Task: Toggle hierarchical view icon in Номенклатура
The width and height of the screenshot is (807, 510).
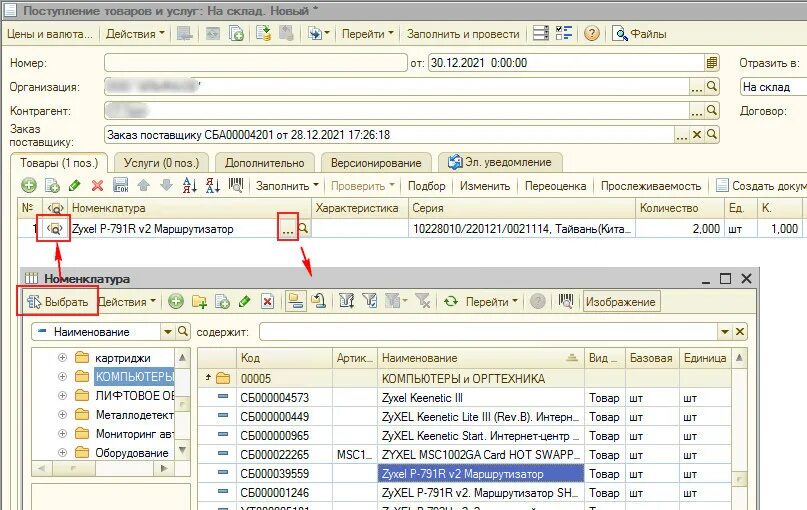Action: (x=296, y=302)
